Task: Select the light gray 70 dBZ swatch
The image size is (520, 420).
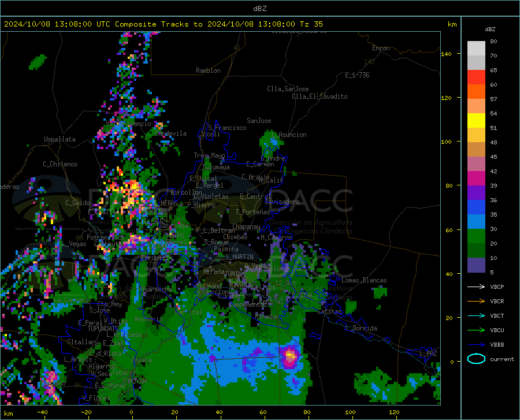Action: pos(476,49)
